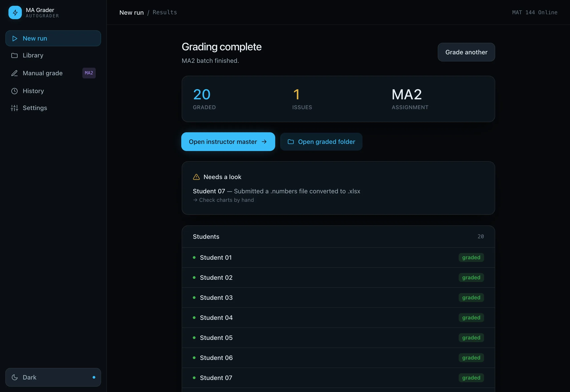Image resolution: width=570 pixels, height=392 pixels.
Task: Click the Students list count of 20
Action: (481, 237)
